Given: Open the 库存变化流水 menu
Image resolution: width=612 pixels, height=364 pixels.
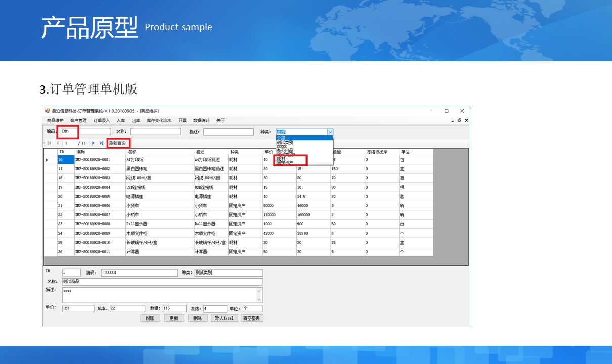Looking at the screenshot, I should pos(159,120).
